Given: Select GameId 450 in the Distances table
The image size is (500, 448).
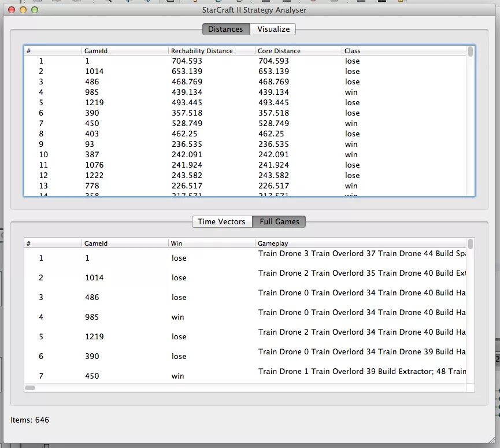Looking at the screenshot, I should click(92, 123).
